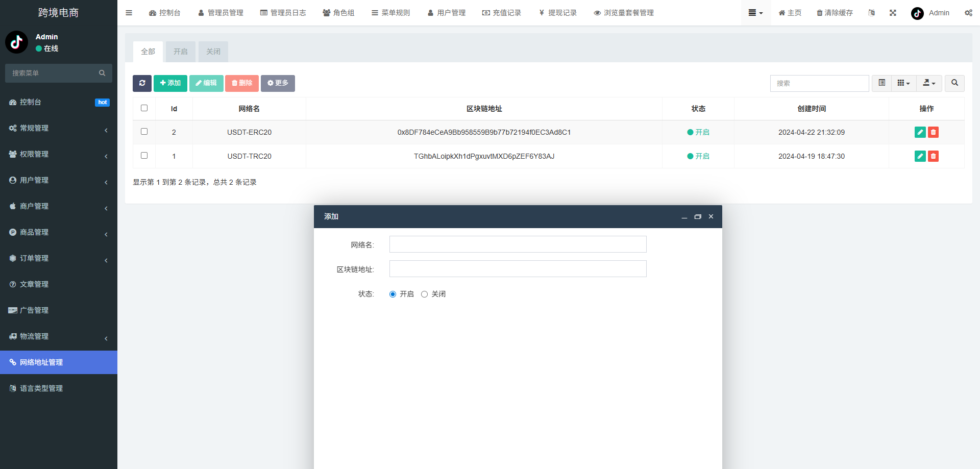The image size is (980, 469).
Task: Expand the columns visibility dropdown
Action: tap(903, 83)
